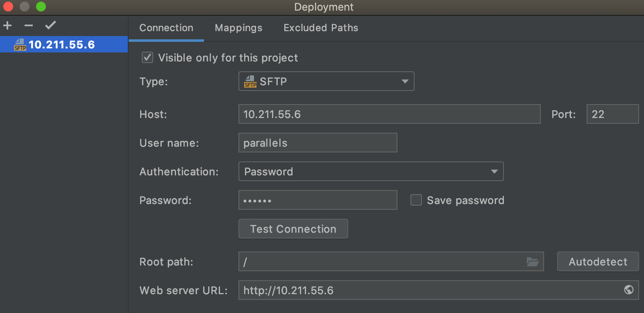644x313 pixels.
Task: Switch to the Mappings tab
Action: pos(238,28)
